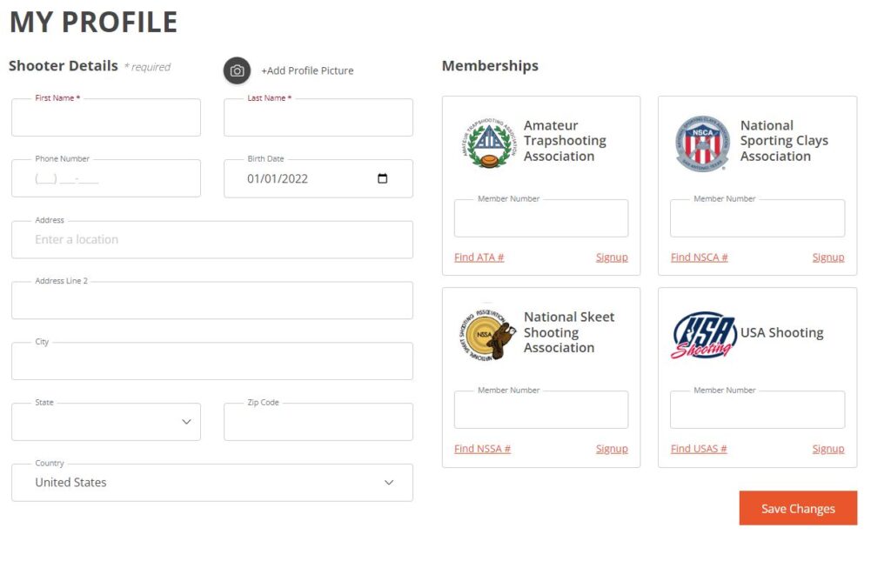This screenshot has width=891, height=588.
Task: Click the USA Shooting logo
Action: (703, 335)
